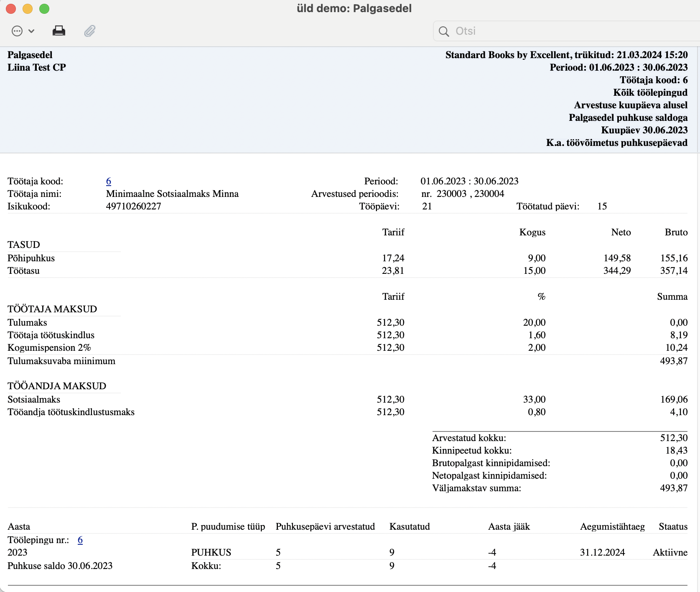Click the Kuupäev 30.06.2023 header line
This screenshot has width=700, height=592.
click(x=644, y=130)
